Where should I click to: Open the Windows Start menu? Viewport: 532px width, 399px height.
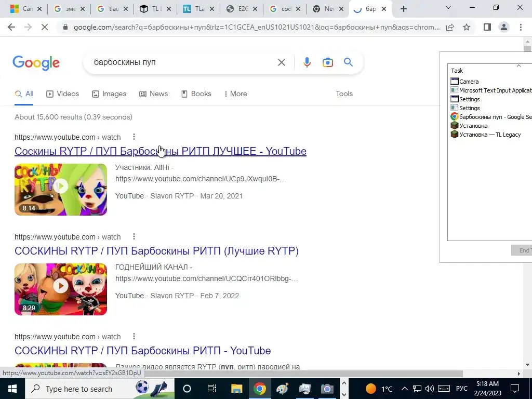pyautogui.click(x=12, y=389)
